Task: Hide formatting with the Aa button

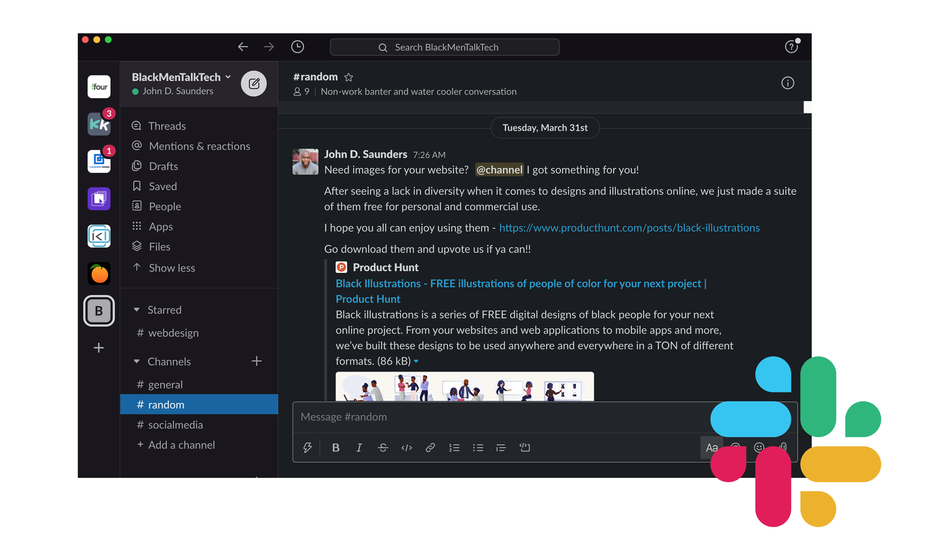Action: pos(711,447)
